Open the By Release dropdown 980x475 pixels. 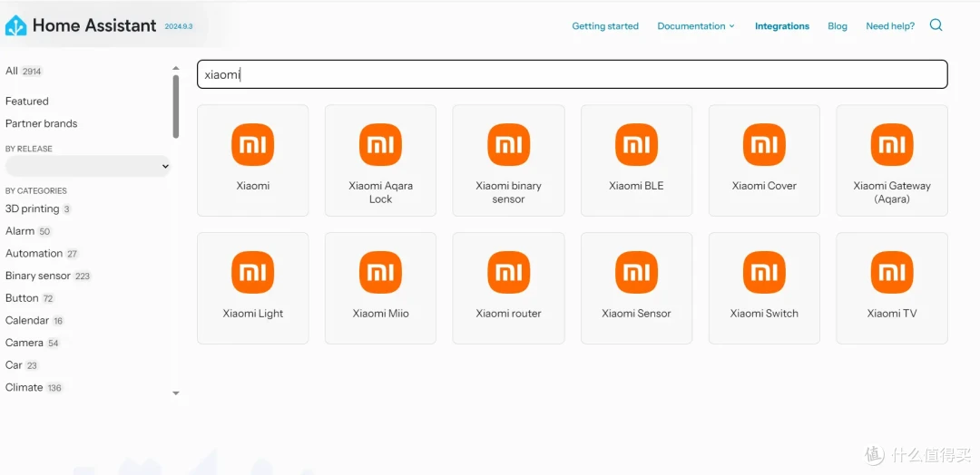[87, 166]
